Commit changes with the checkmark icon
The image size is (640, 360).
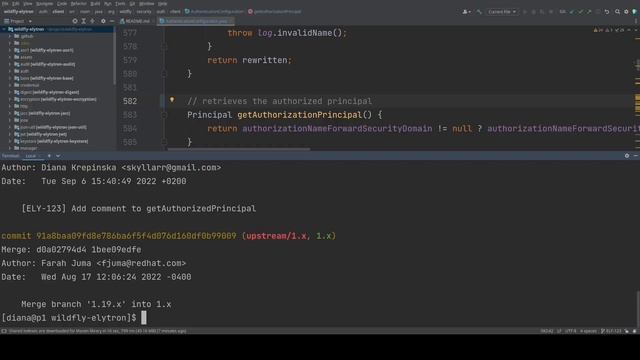(x=580, y=12)
